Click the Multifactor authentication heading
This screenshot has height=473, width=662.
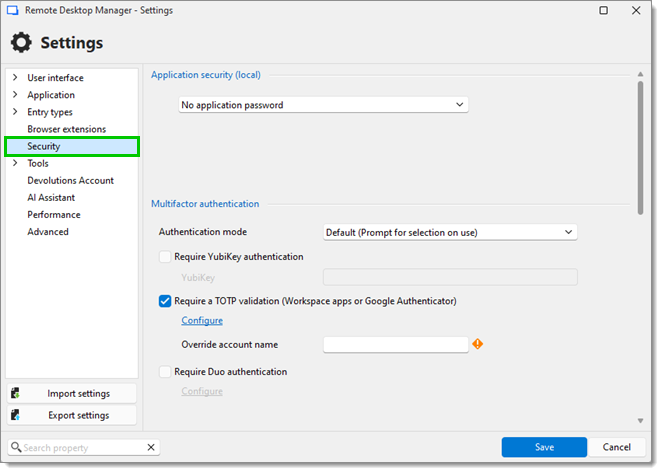pos(205,204)
